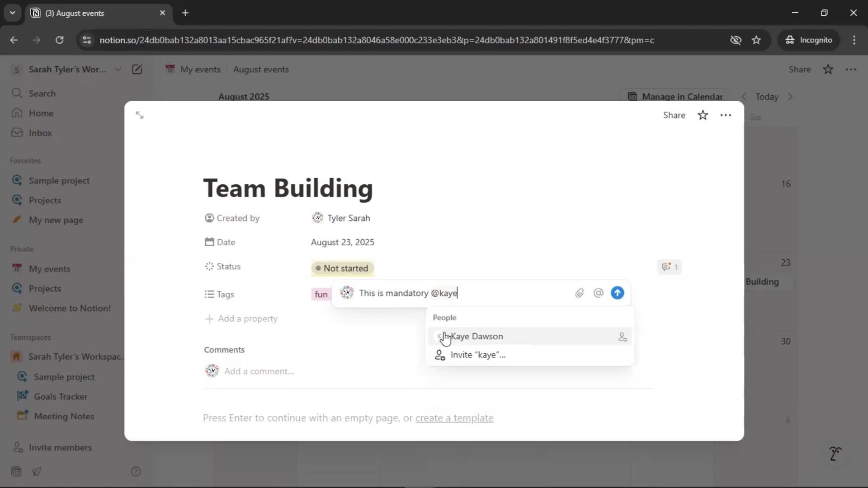Click Share in the top bar

[800, 69]
